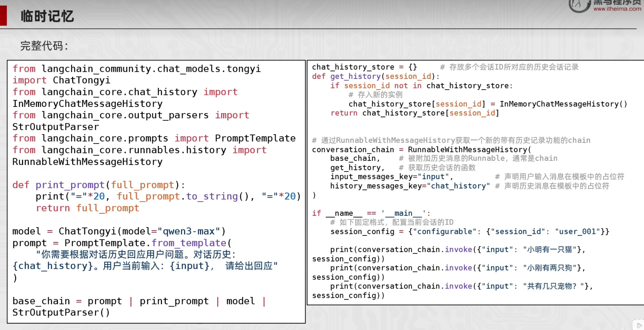The height and width of the screenshot is (330, 644).
Task: Click the return chat_history_store[session_id] line
Action: coord(415,113)
